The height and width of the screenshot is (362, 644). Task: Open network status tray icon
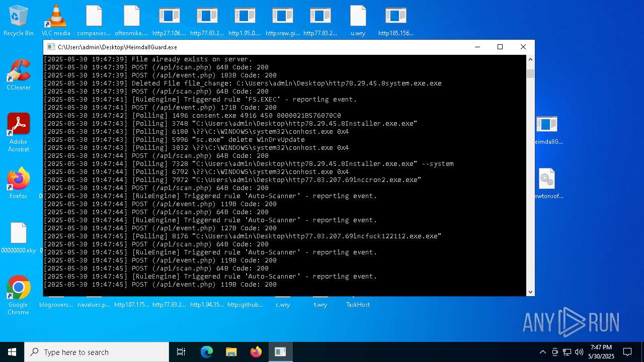(567, 352)
